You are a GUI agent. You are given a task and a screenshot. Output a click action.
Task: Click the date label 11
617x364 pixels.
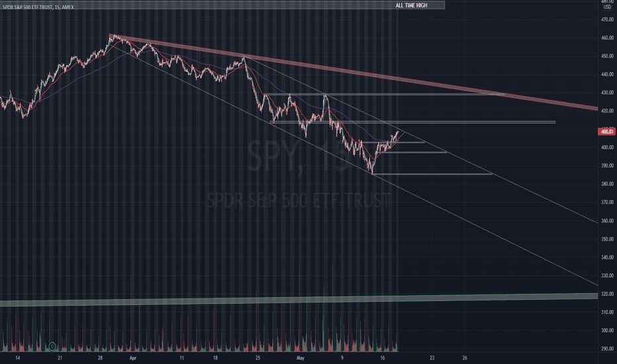point(181,358)
